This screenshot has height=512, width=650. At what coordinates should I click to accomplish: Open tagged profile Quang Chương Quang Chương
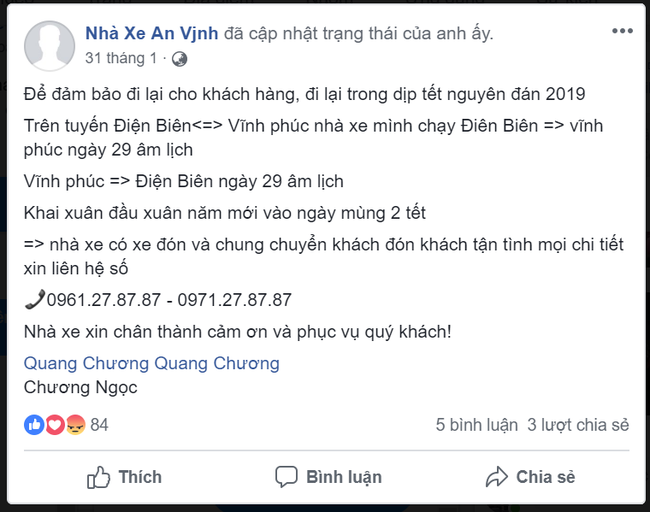151,363
